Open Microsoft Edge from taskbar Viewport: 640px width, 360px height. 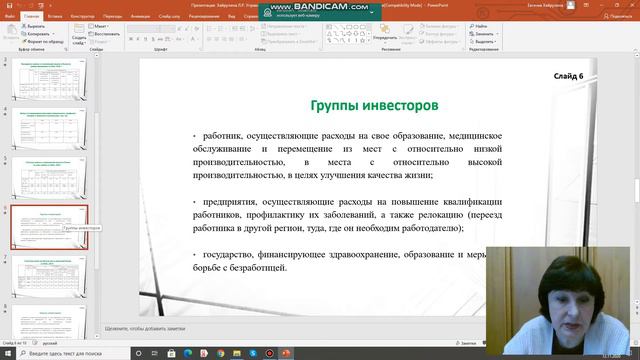tap(188, 353)
